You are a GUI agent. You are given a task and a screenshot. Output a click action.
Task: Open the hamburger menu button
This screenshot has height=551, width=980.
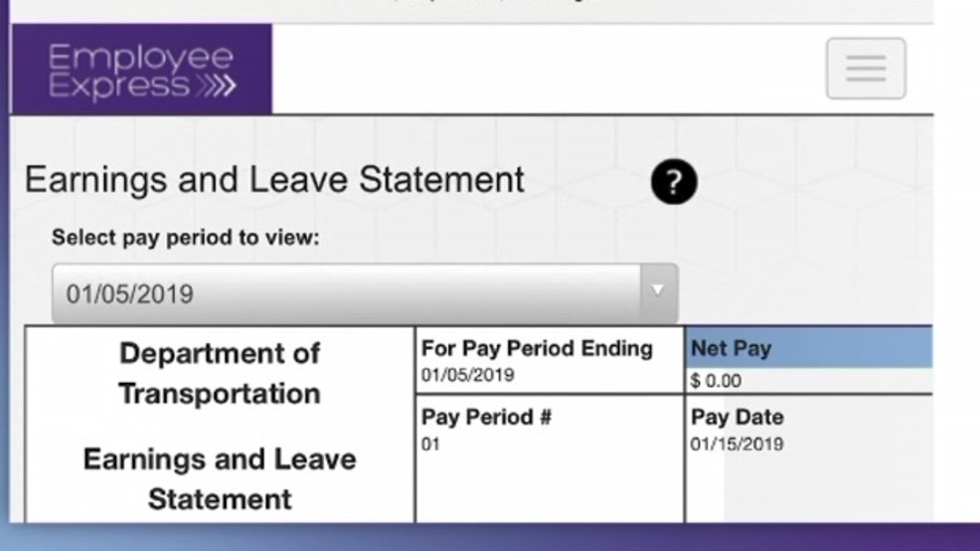866,69
